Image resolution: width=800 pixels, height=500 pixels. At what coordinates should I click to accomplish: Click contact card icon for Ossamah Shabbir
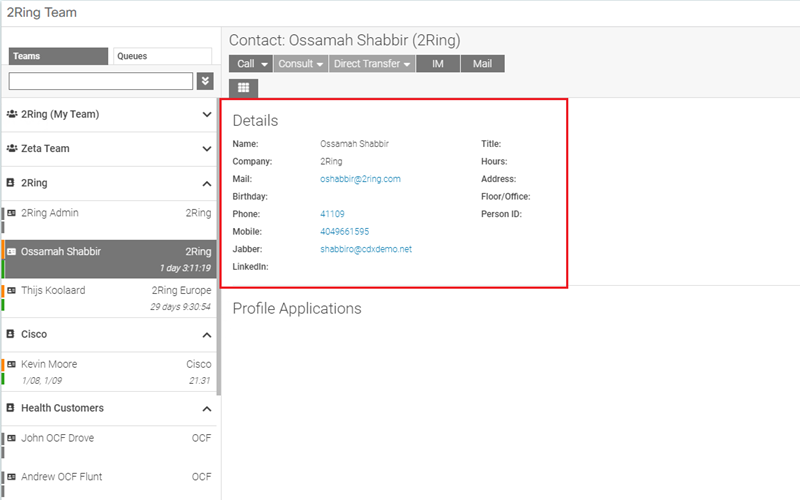(x=11, y=252)
